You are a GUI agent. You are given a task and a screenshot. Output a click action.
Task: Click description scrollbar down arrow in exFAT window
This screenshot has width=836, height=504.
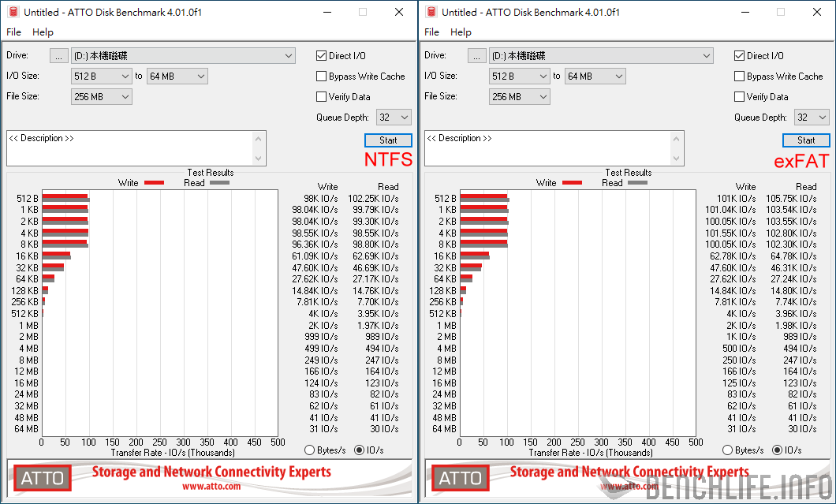[677, 159]
